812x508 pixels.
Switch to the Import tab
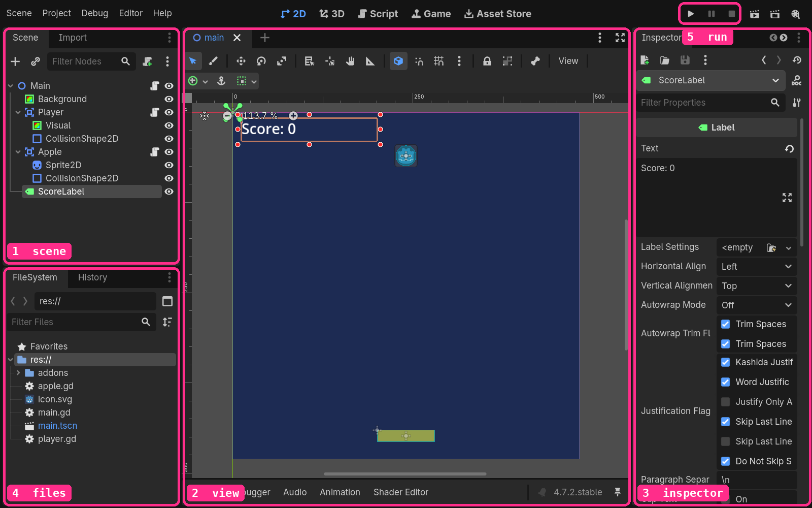coord(73,38)
